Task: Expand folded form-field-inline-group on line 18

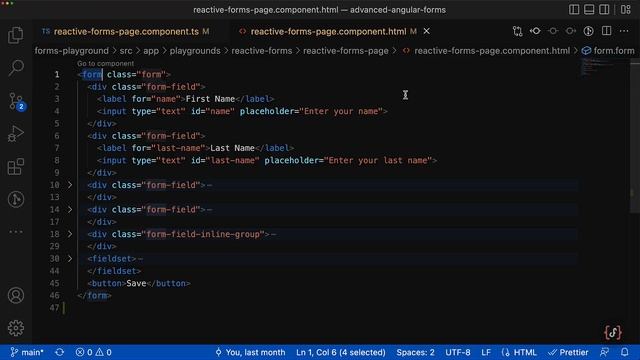Action: (70, 234)
